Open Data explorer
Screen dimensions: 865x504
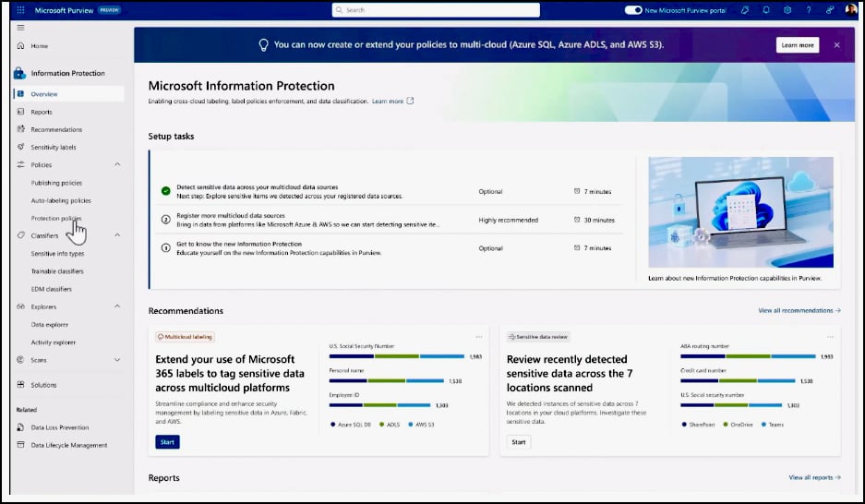[50, 325]
